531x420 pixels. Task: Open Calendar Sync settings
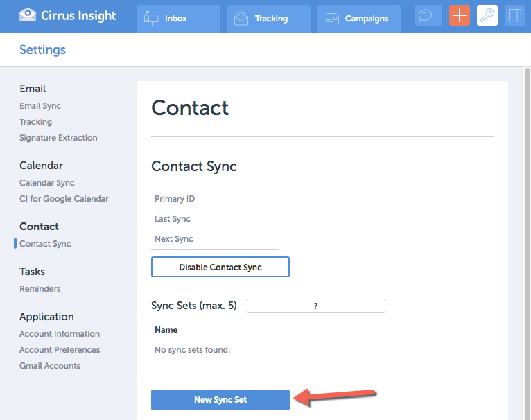click(x=46, y=183)
